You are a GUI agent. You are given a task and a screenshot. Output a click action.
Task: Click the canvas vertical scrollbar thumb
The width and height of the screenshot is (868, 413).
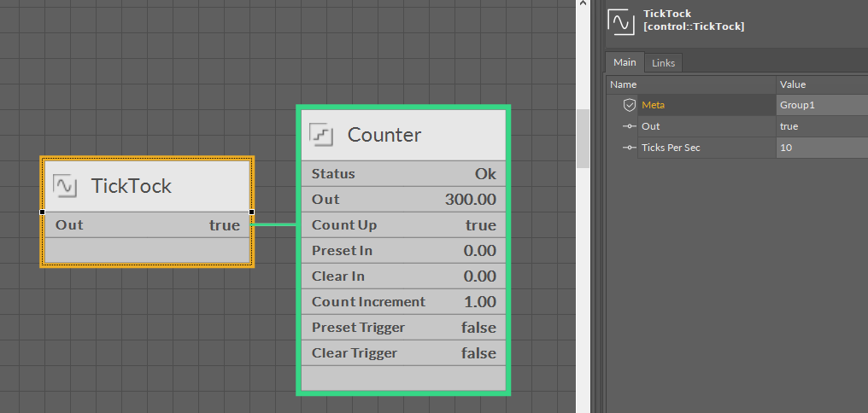coord(583,137)
